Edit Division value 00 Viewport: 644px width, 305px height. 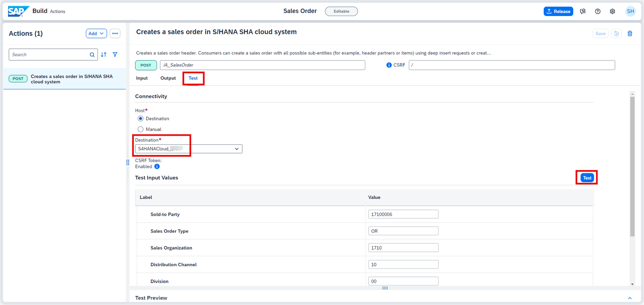pos(403,281)
